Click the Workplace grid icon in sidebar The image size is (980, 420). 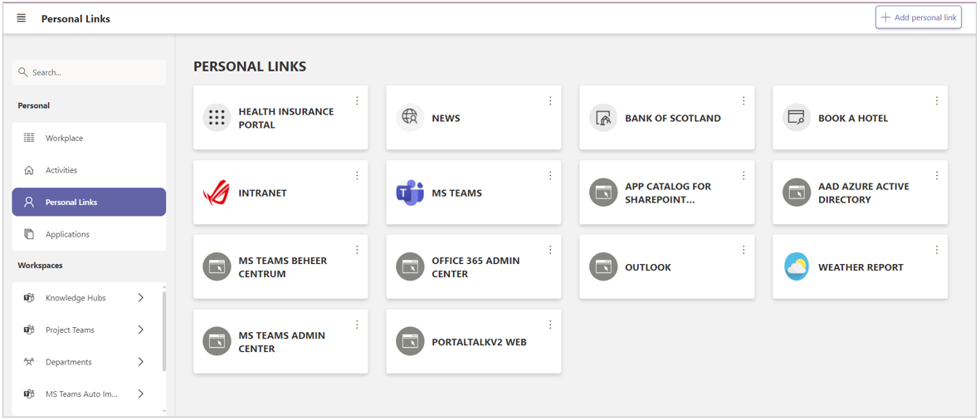29,138
